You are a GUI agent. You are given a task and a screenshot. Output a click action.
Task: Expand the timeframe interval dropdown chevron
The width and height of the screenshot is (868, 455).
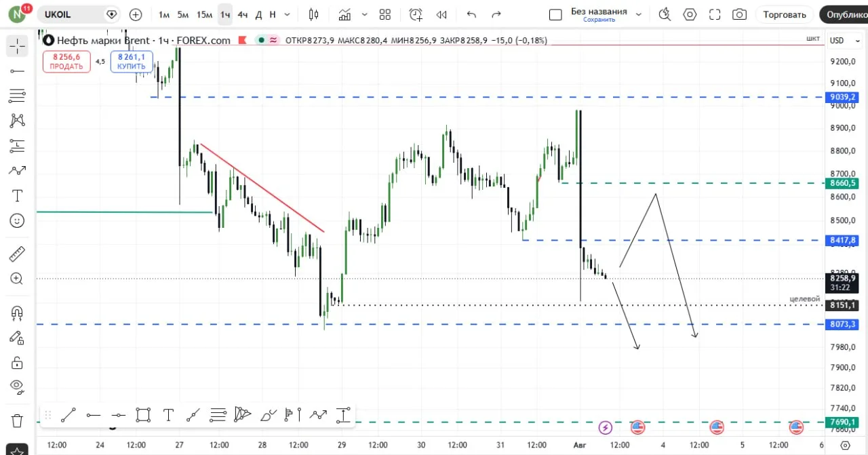point(288,14)
